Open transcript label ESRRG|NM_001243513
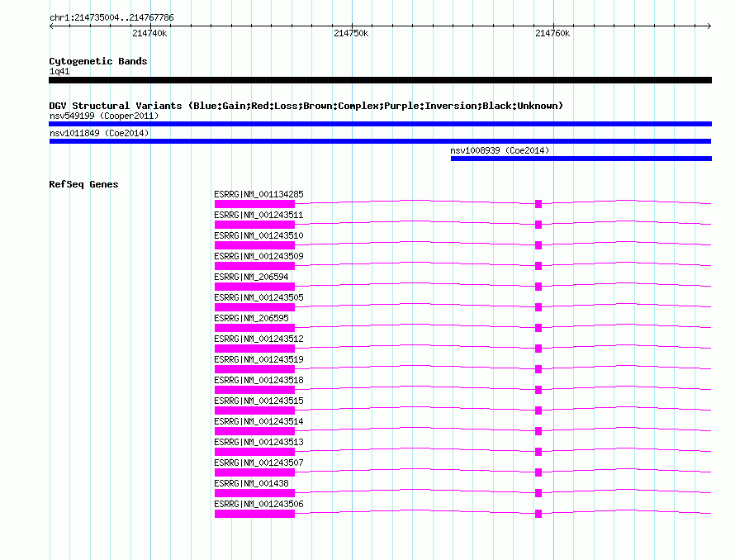Viewport: 735px width, 560px height. (258, 442)
